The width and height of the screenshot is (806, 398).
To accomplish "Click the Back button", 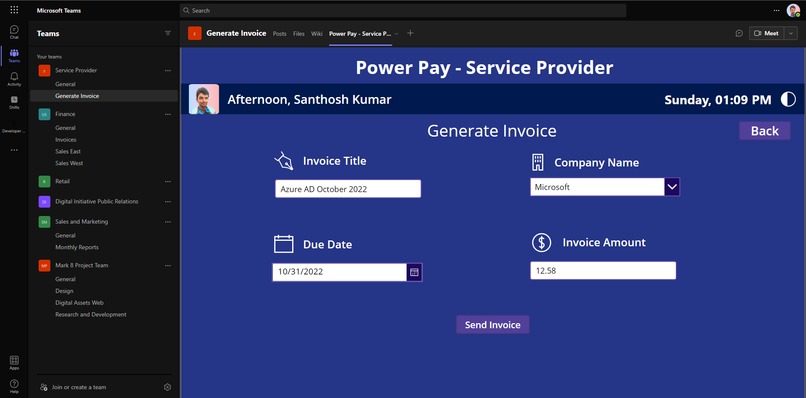I will click(765, 131).
